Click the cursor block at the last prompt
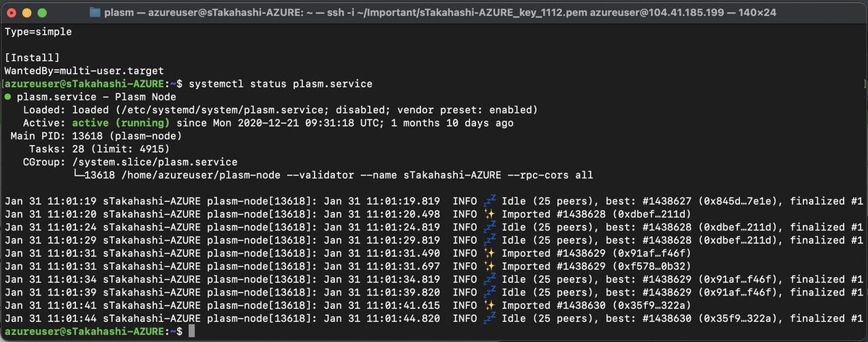This screenshot has height=342, width=868. (x=191, y=331)
